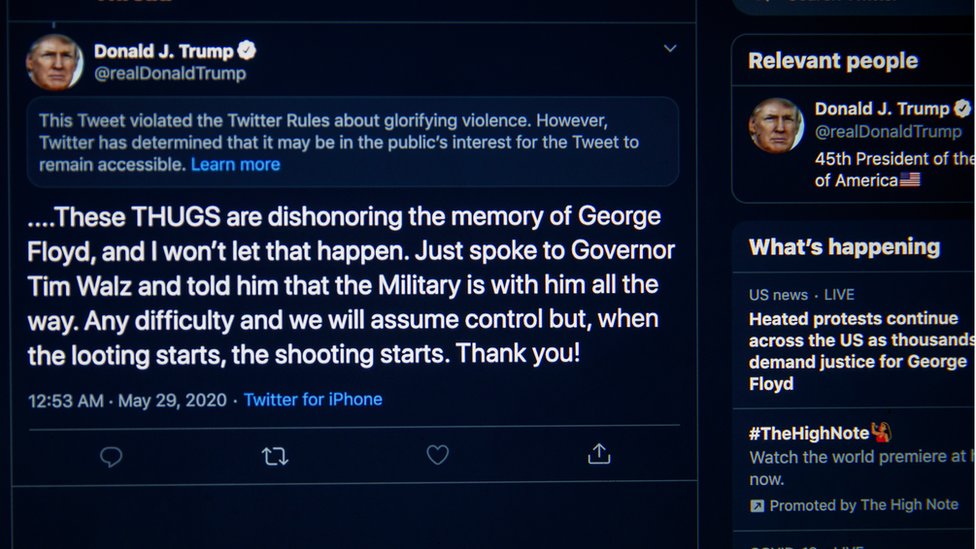The height and width of the screenshot is (549, 976).
Task: Click the Promoted by The High Note label
Action: 864,505
